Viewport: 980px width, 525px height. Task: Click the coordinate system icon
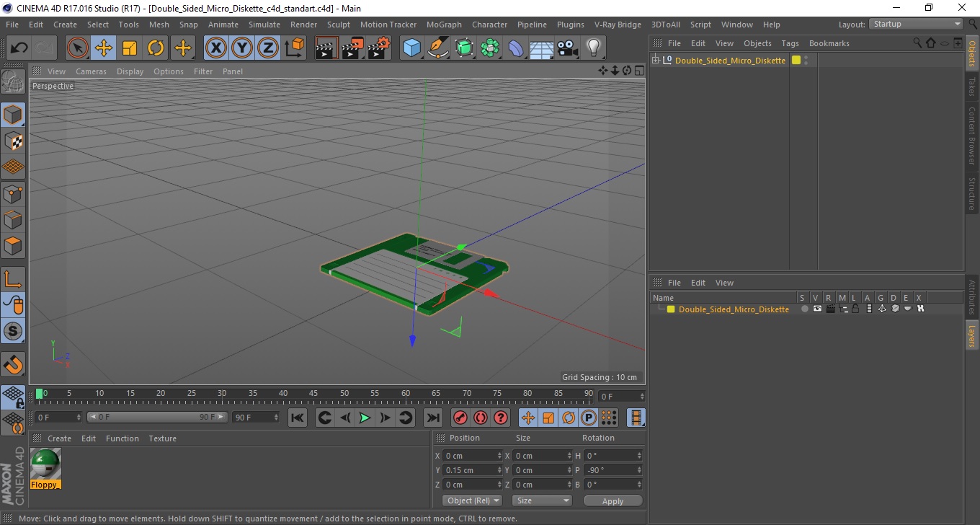pos(294,48)
